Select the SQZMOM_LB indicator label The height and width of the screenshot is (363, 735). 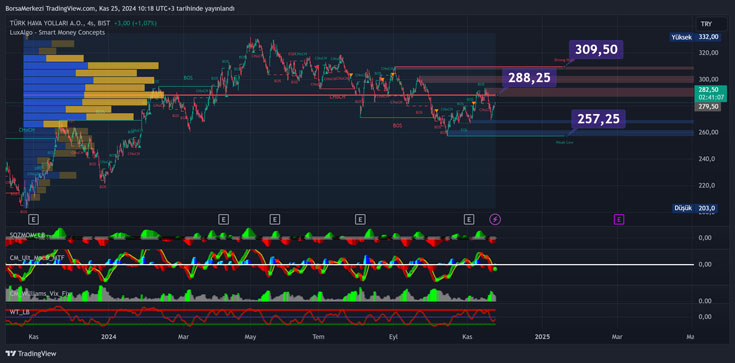click(x=27, y=234)
